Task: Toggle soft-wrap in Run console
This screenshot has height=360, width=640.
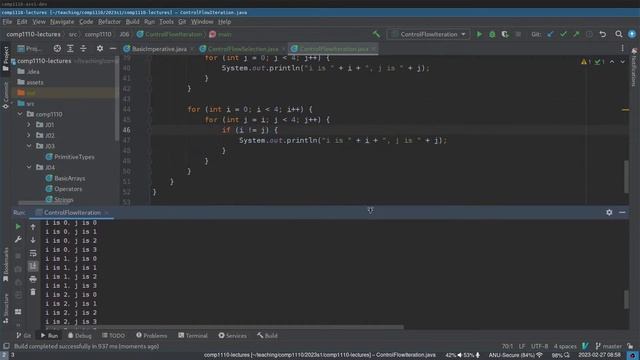Action: [x=33, y=253]
